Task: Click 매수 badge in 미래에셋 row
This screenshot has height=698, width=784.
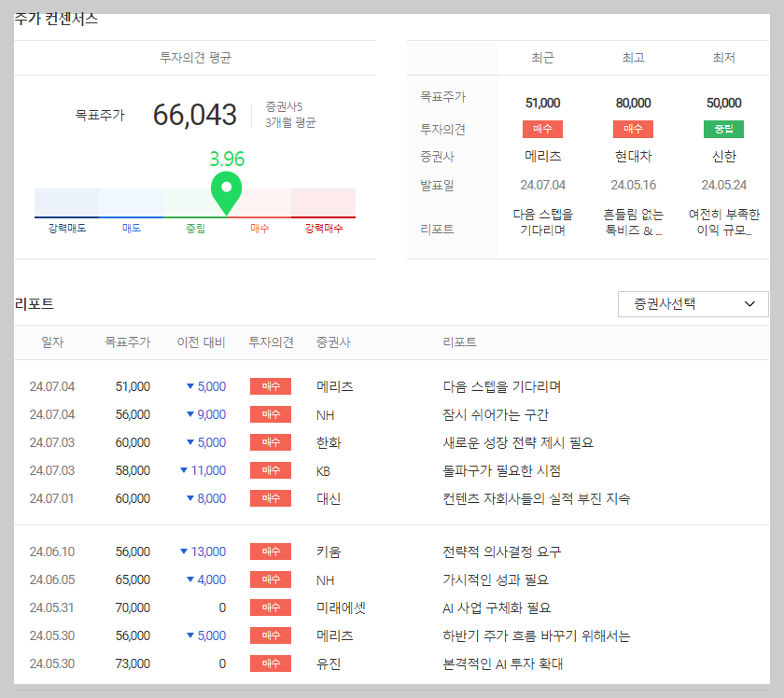Action: [271, 607]
